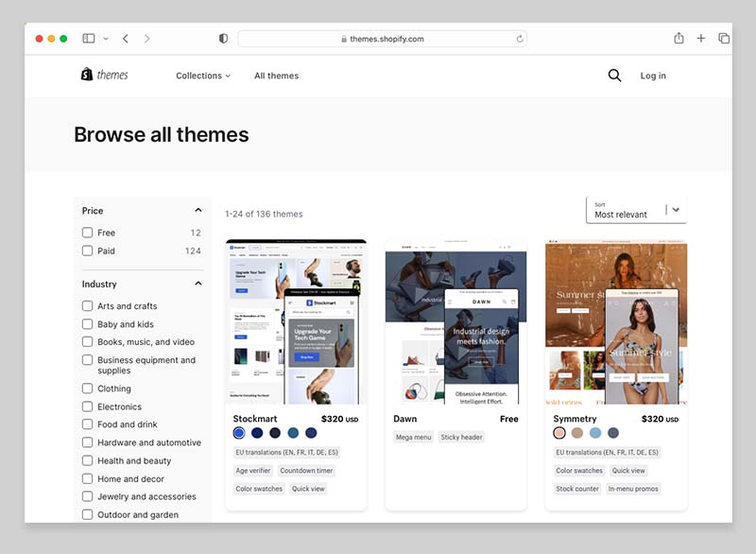The width and height of the screenshot is (756, 554).
Task: Click Stockmart's Color swatches tag
Action: [259, 489]
